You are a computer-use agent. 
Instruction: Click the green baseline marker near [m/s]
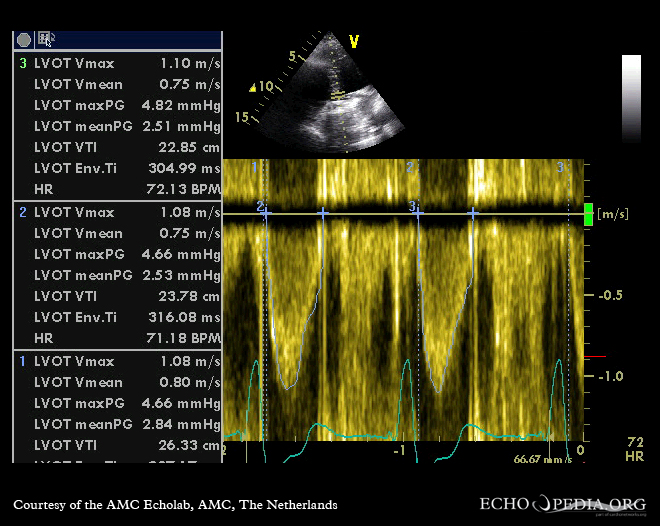pos(588,214)
